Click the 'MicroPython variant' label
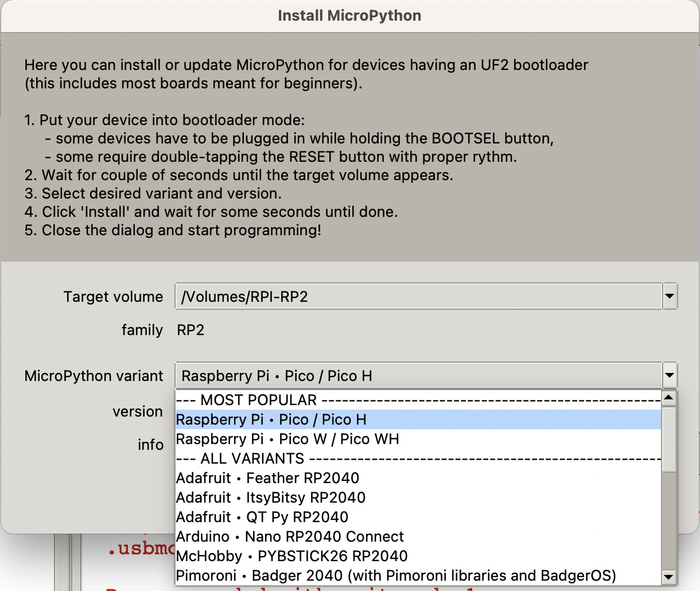 (x=94, y=376)
